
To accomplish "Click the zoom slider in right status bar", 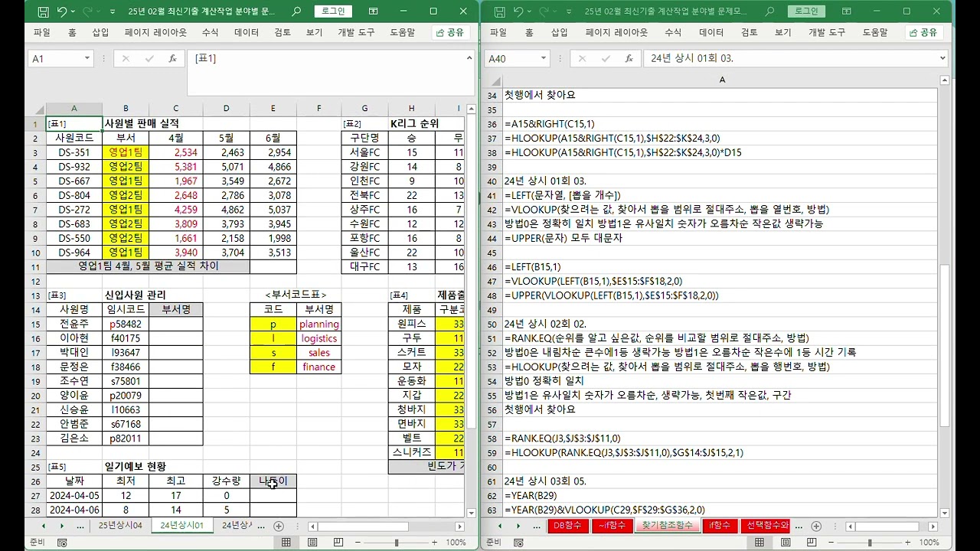I will 870,542.
